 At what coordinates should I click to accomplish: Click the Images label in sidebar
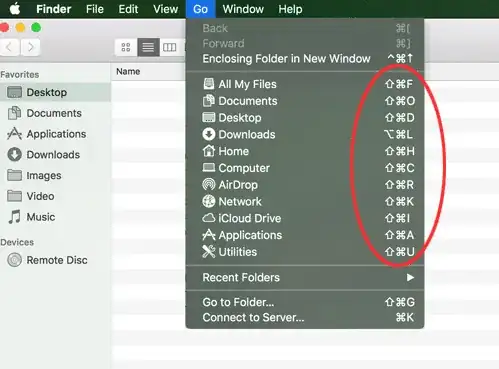(x=44, y=175)
